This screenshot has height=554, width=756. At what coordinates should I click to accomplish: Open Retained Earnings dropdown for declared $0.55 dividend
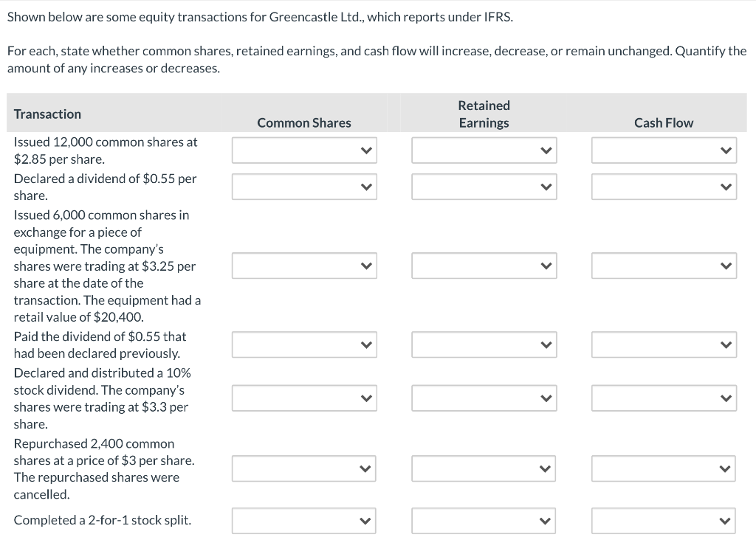tap(484, 186)
